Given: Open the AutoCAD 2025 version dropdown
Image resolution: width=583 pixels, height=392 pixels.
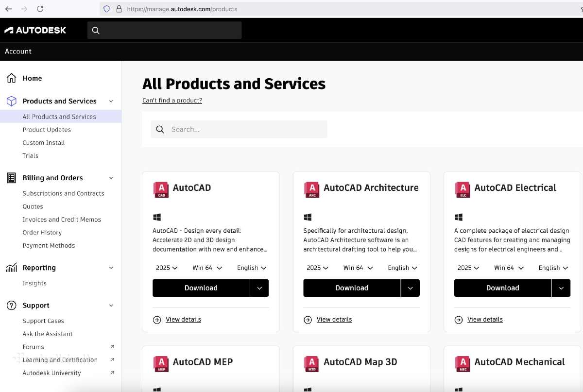Looking at the screenshot, I should 167,268.
